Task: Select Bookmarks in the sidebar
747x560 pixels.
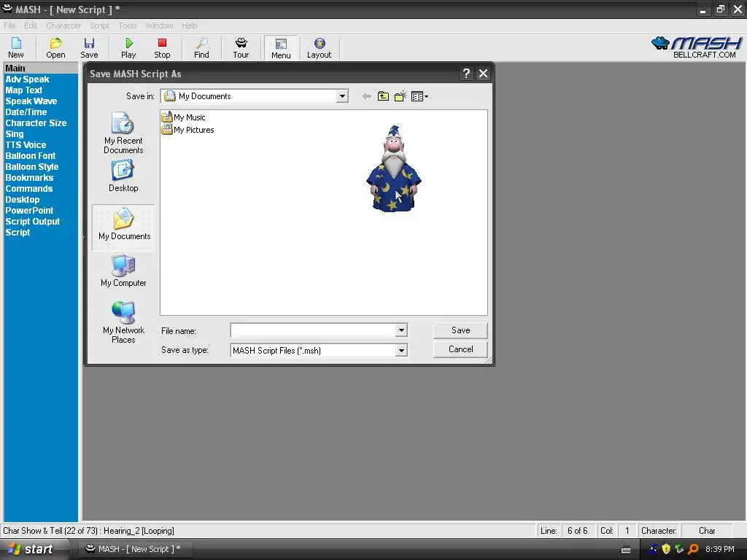Action: tap(29, 178)
